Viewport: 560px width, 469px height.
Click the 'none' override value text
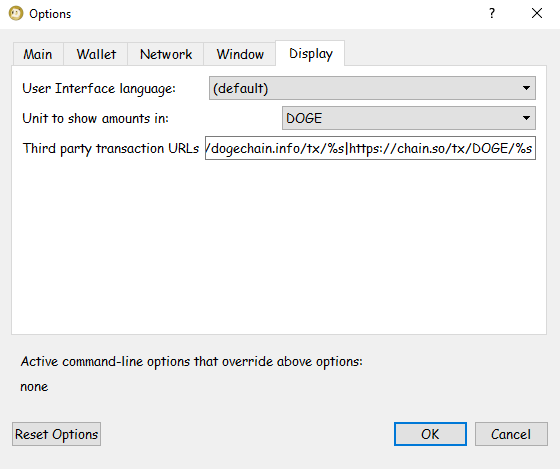coord(34,387)
